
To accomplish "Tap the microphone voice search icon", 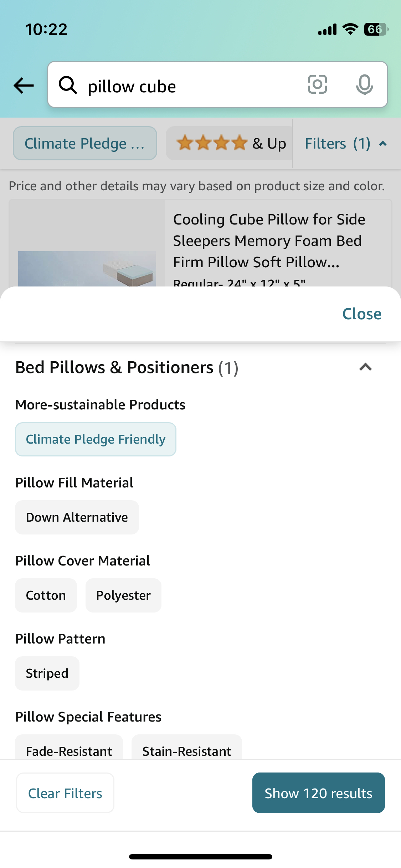I will tap(364, 85).
